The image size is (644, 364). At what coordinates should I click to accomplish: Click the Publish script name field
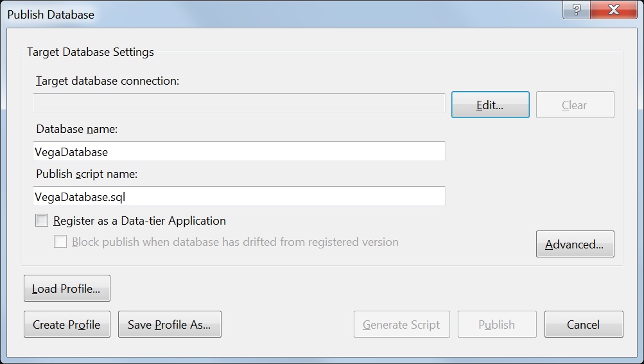point(239,196)
